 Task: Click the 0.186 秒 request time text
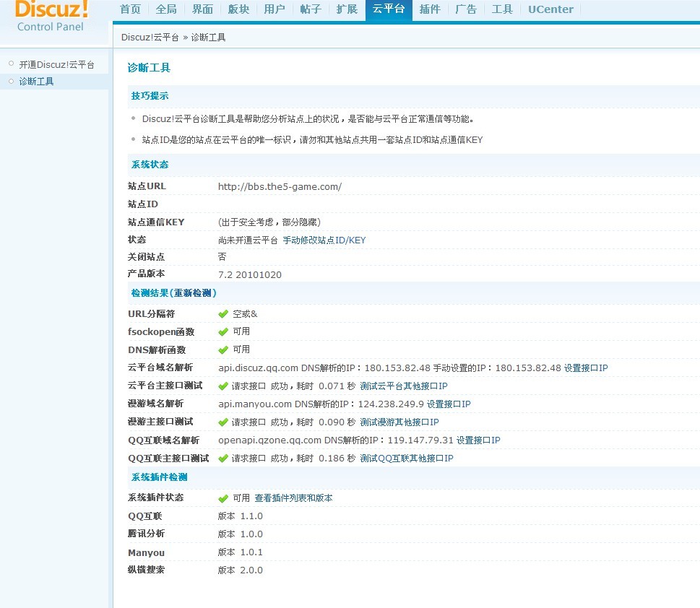tap(337, 459)
